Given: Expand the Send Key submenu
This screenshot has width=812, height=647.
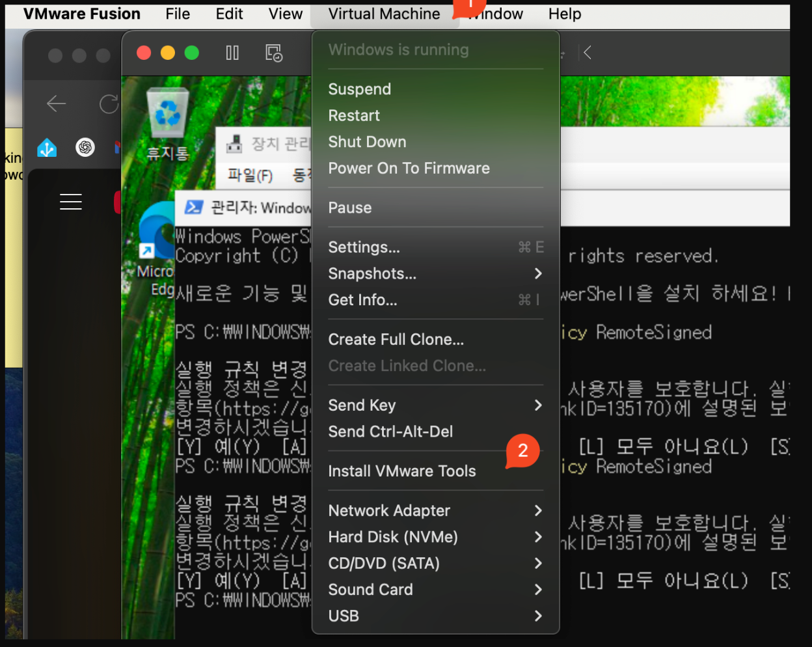Looking at the screenshot, I should click(538, 405).
